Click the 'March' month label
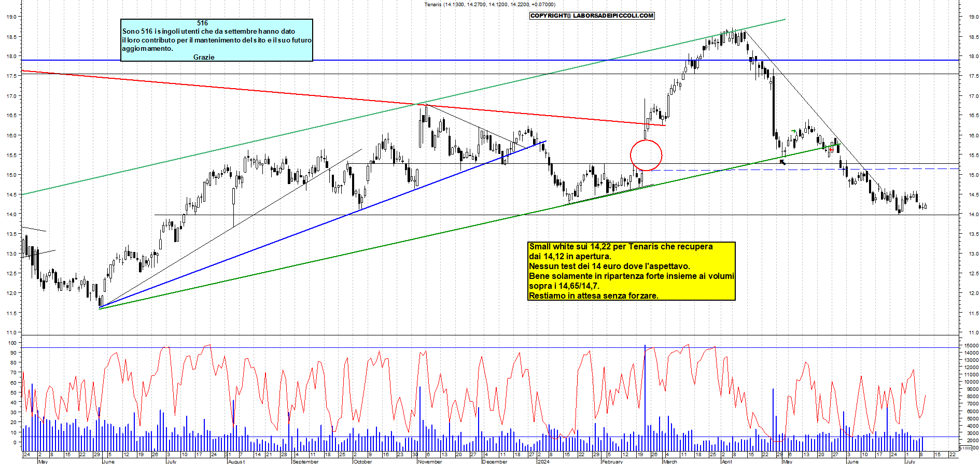The height and width of the screenshot is (464, 980). 670,461
